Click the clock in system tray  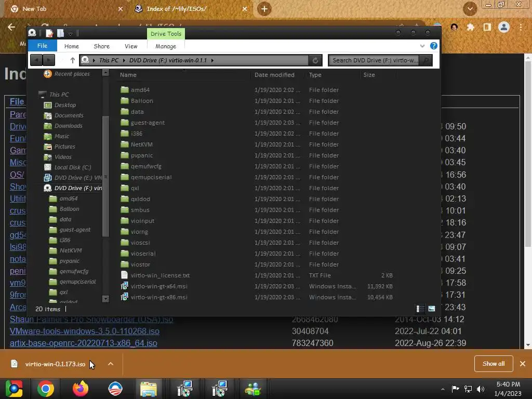pyautogui.click(x=508, y=389)
